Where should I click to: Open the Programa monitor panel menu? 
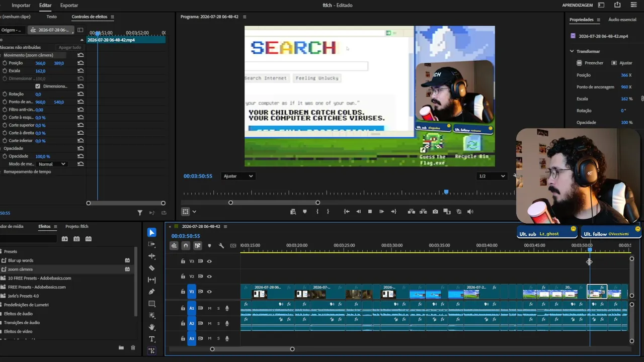(245, 17)
